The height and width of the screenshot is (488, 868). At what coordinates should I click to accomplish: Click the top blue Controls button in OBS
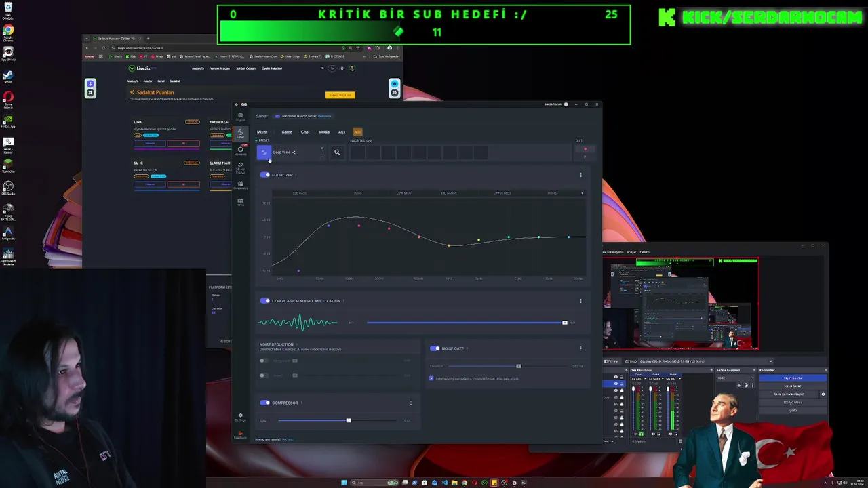(793, 378)
